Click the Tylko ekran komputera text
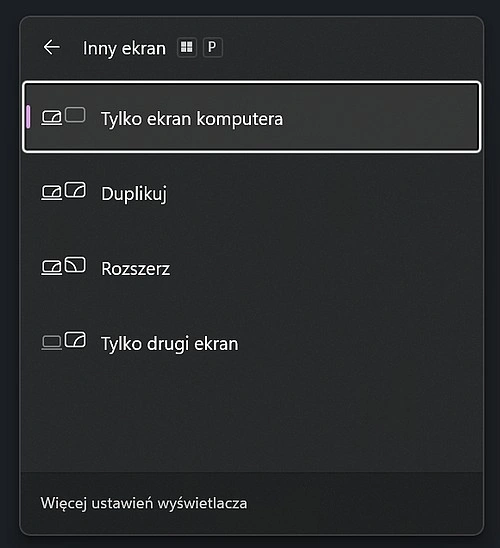Screen dimensions: 500x548 point(192,119)
